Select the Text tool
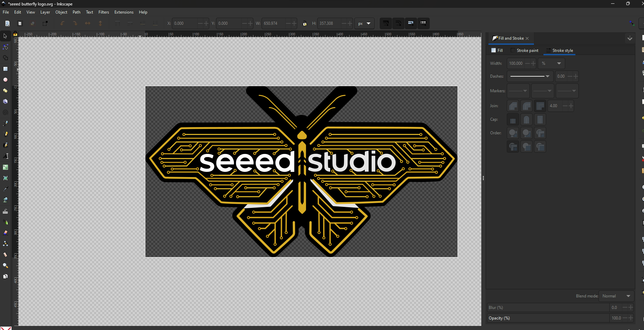The width and height of the screenshot is (644, 330). coord(5,156)
